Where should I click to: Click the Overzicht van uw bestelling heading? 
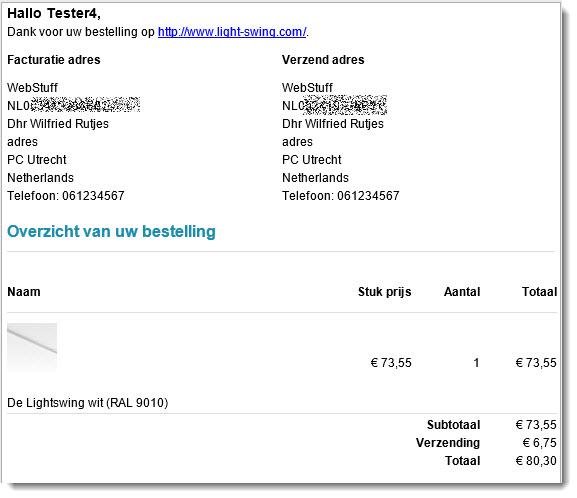click(x=111, y=232)
